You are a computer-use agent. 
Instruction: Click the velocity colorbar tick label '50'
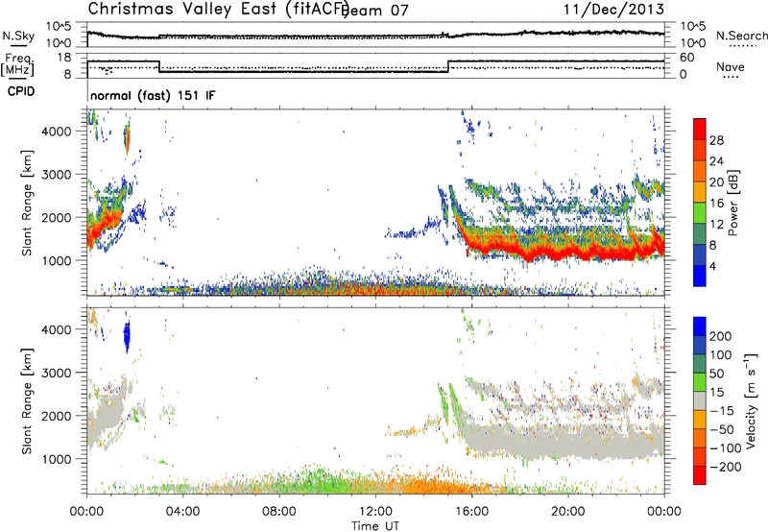(716, 374)
